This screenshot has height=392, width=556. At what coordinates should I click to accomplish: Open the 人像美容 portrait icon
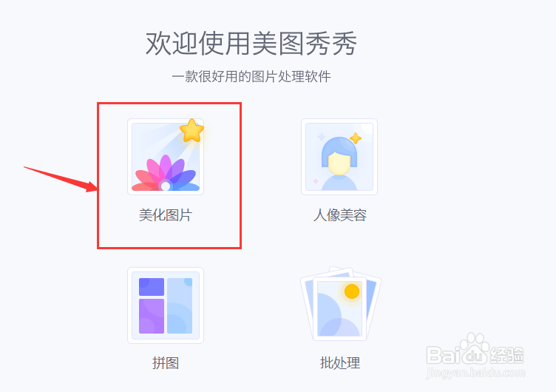[x=339, y=157]
